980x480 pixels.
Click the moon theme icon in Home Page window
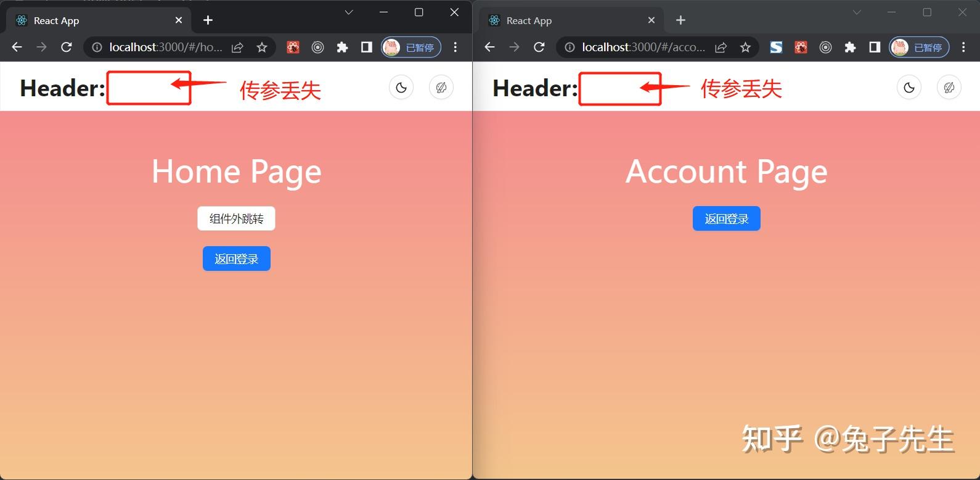401,88
